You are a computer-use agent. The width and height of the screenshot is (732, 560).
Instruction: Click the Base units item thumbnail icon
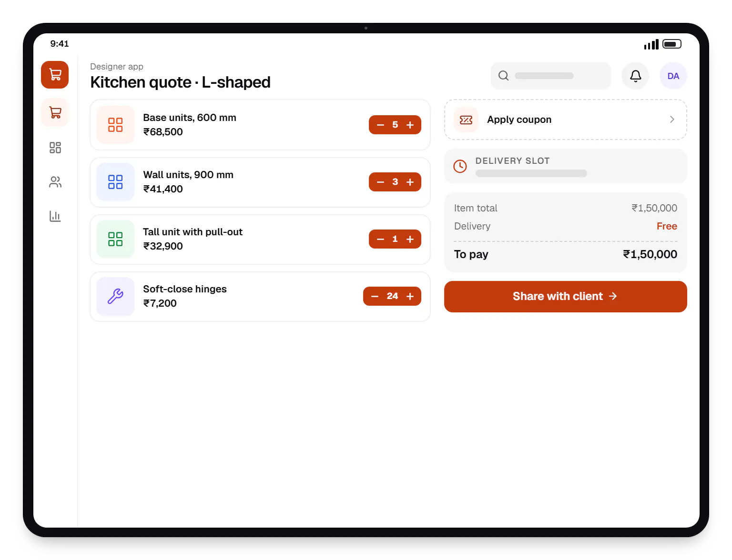click(x=115, y=125)
